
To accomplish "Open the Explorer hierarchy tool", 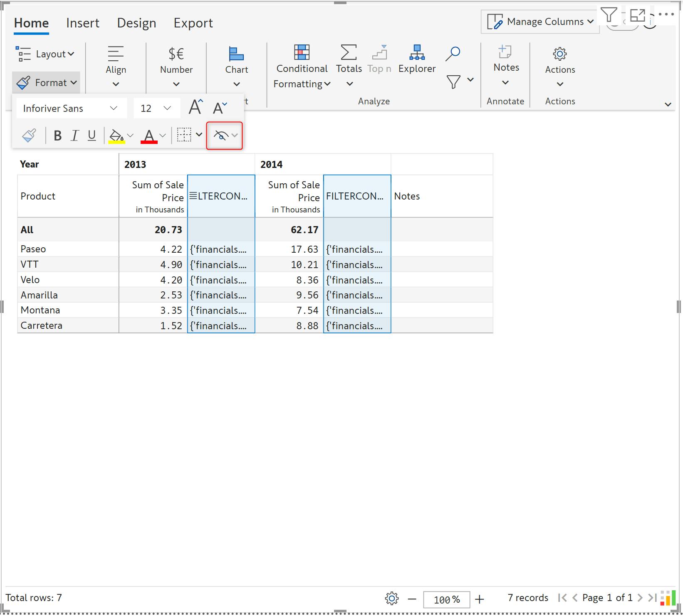I will coord(417,53).
